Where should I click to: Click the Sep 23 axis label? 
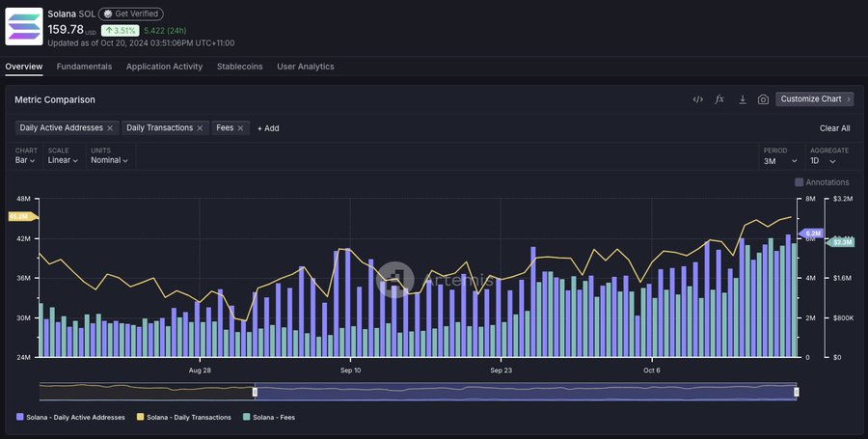[501, 370]
